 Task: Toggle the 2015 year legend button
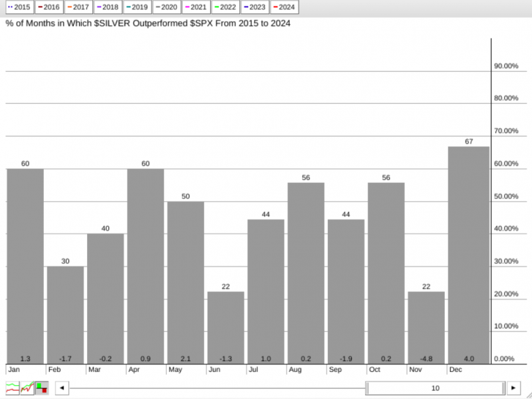[x=20, y=7]
